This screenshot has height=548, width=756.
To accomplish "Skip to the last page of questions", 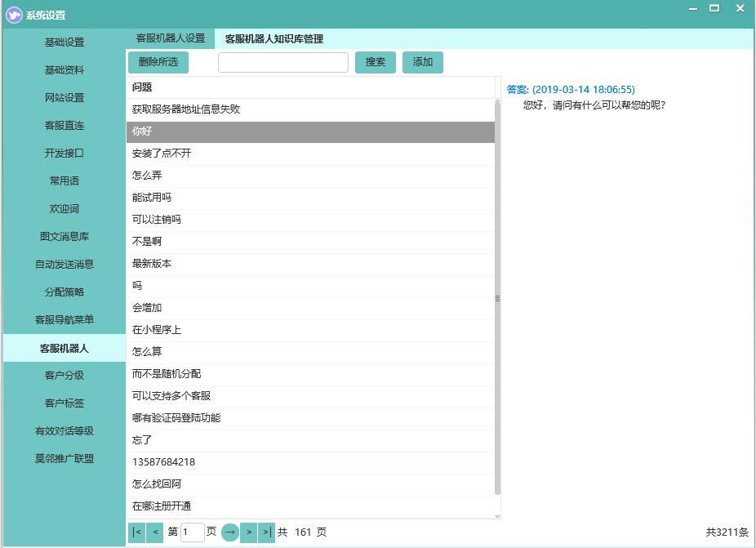I will 266,532.
